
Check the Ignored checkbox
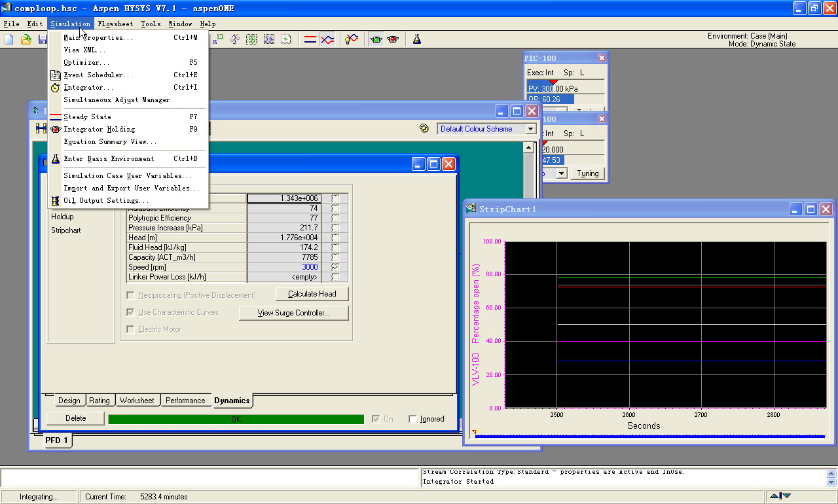(412, 419)
